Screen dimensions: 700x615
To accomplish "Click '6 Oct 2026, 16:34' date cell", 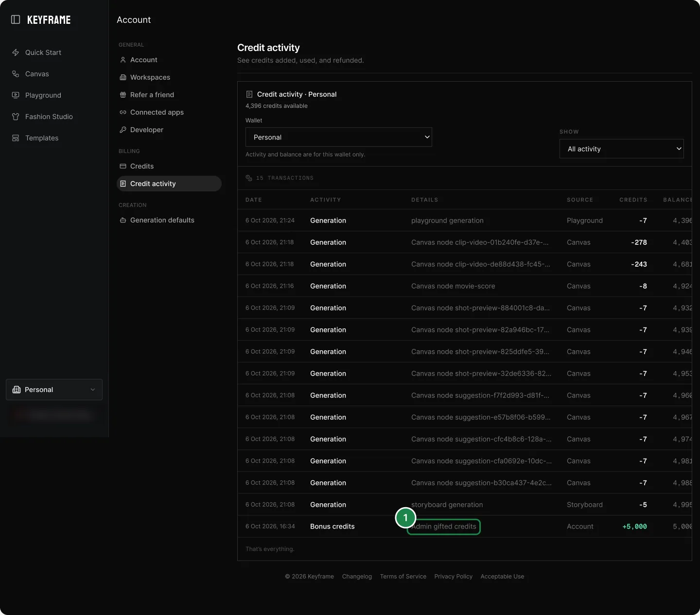I will (270, 527).
